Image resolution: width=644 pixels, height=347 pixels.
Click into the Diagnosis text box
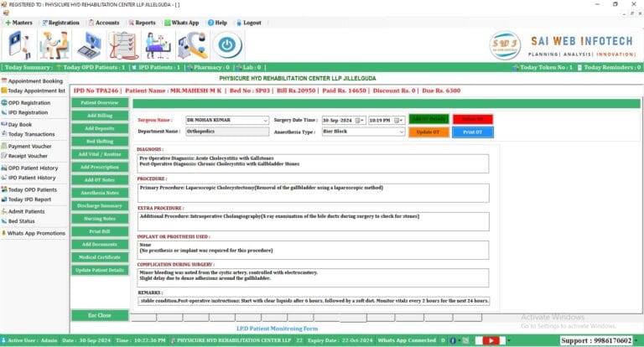pos(313,163)
